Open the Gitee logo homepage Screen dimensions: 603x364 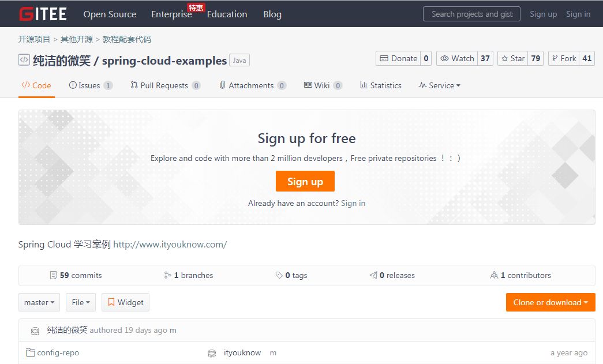(43, 14)
